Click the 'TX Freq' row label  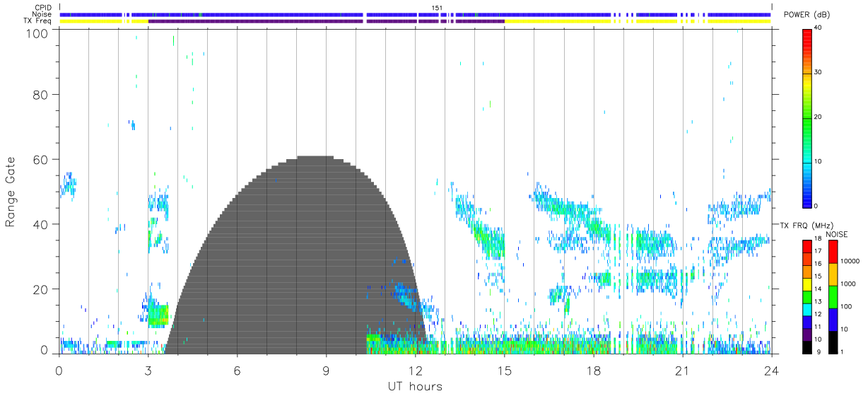[x=37, y=21]
